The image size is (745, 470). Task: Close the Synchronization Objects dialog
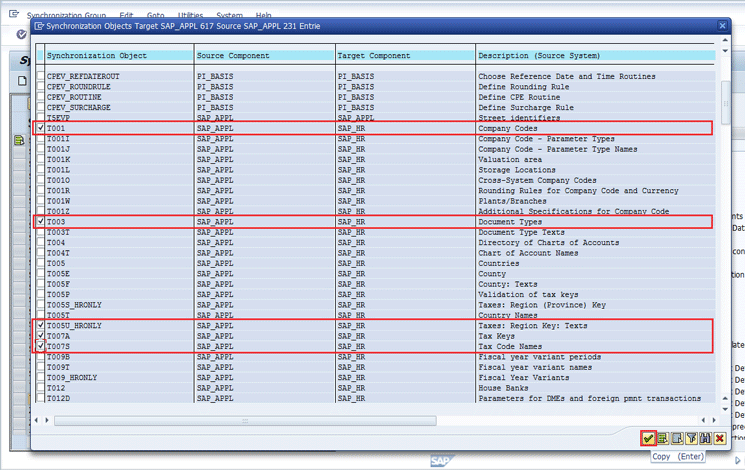pos(722,26)
